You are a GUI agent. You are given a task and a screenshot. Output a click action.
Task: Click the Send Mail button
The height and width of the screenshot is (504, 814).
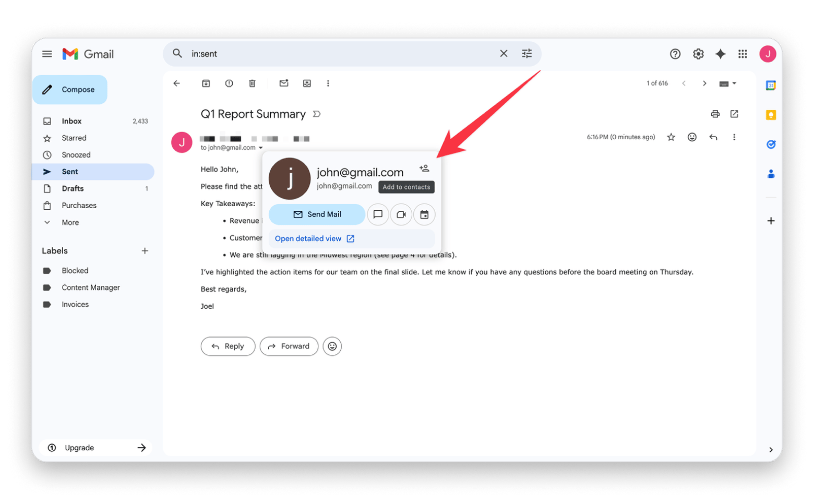tap(317, 214)
